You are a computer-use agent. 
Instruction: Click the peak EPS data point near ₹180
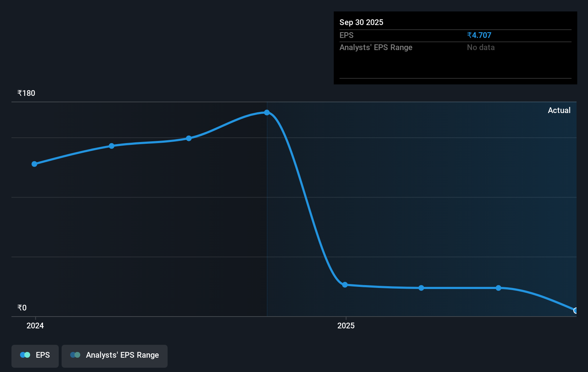click(267, 112)
